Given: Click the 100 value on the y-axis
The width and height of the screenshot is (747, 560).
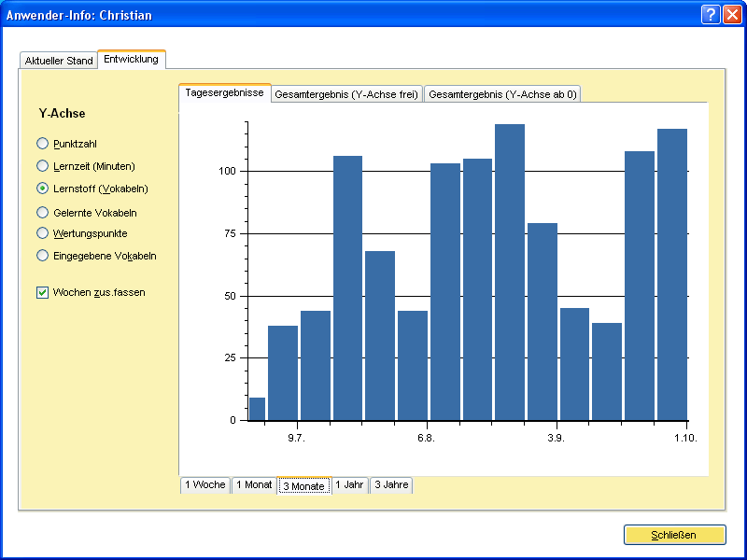Looking at the screenshot, I should 227,171.
